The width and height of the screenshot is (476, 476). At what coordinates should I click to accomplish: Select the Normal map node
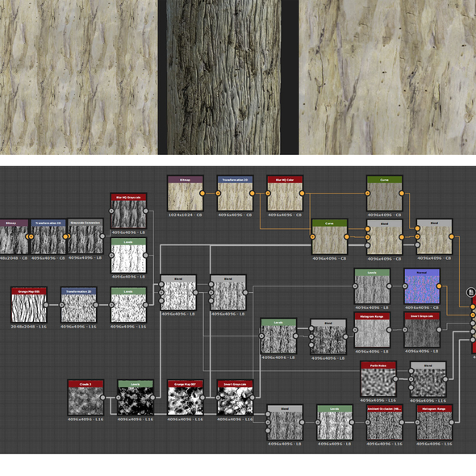tap(422, 286)
